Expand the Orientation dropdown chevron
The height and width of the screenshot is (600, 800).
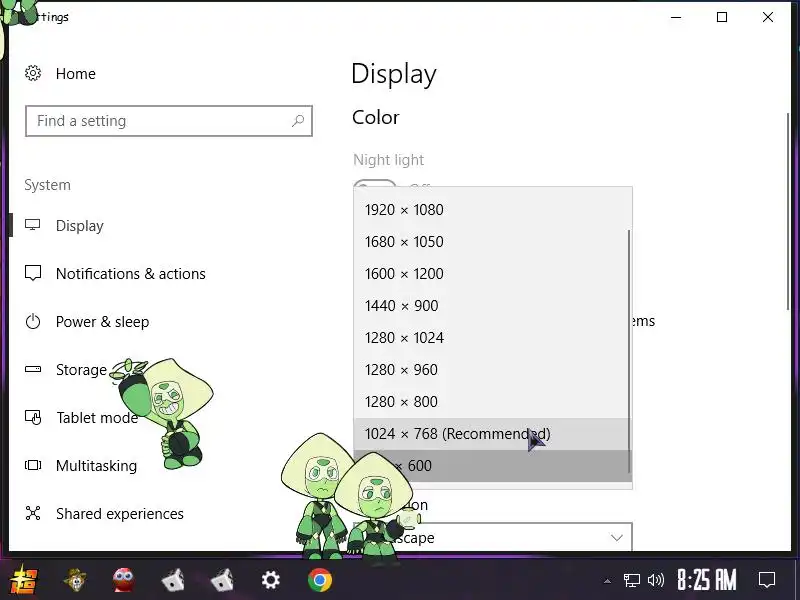pyautogui.click(x=616, y=538)
